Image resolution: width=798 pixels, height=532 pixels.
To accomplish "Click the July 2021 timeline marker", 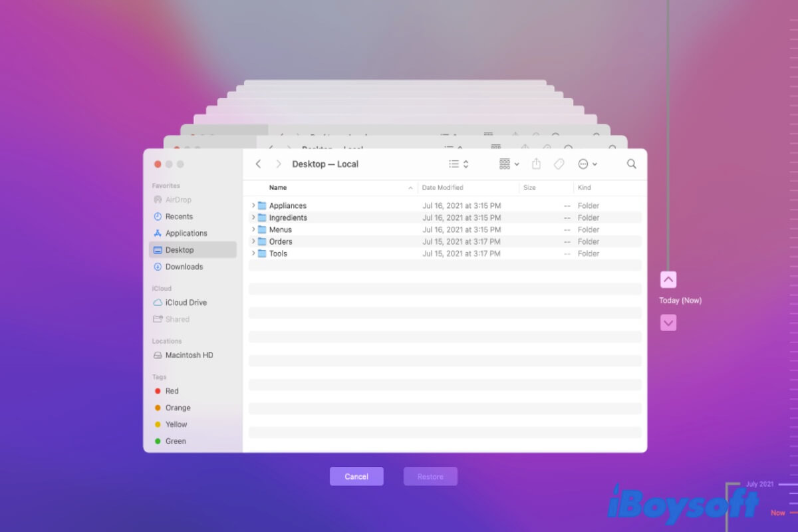I will click(759, 484).
